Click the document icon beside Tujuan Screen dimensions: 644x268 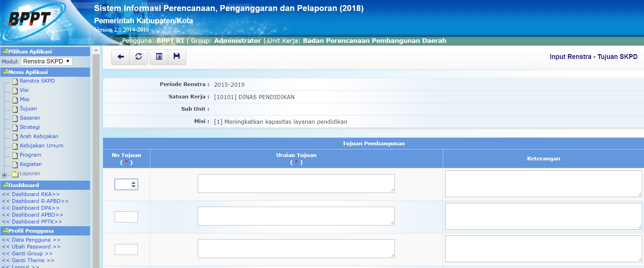click(15, 109)
